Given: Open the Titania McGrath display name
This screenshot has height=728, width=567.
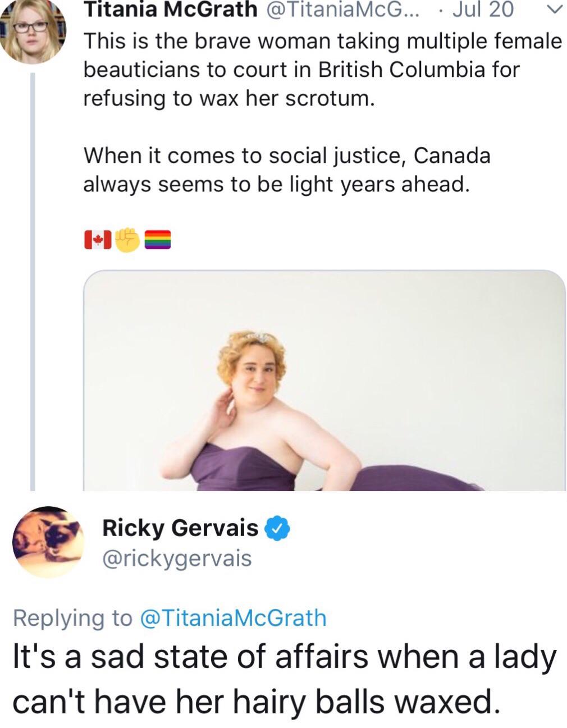Looking at the screenshot, I should click(x=170, y=10).
